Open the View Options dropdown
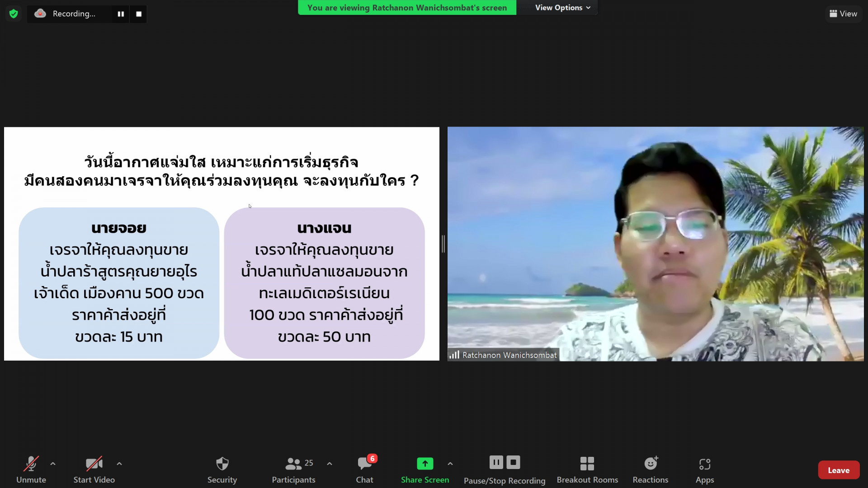Screen dimensions: 868x488 point(563,8)
